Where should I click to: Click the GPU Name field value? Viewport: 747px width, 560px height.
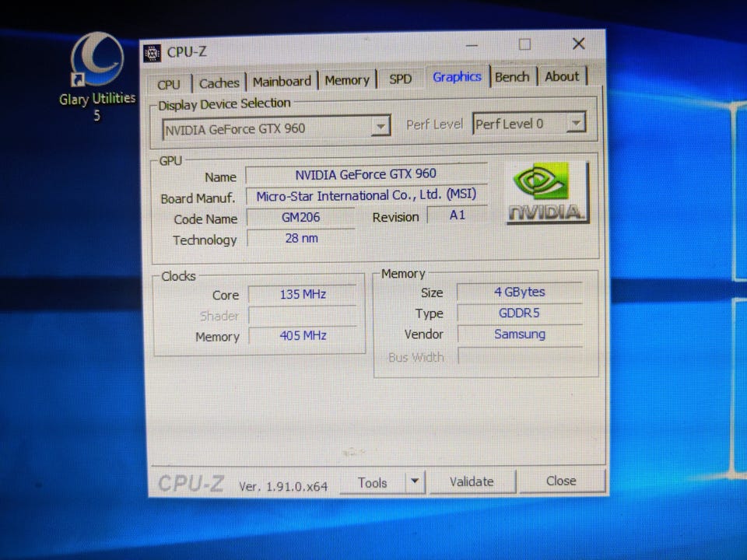tap(366, 173)
